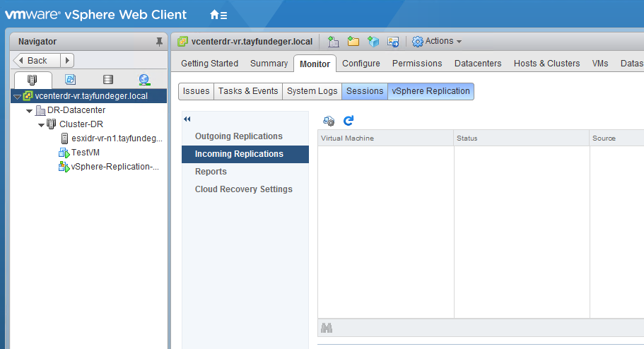Viewport: 644px width, 349px height.
Task: View Incoming Replications
Action: 245,154
